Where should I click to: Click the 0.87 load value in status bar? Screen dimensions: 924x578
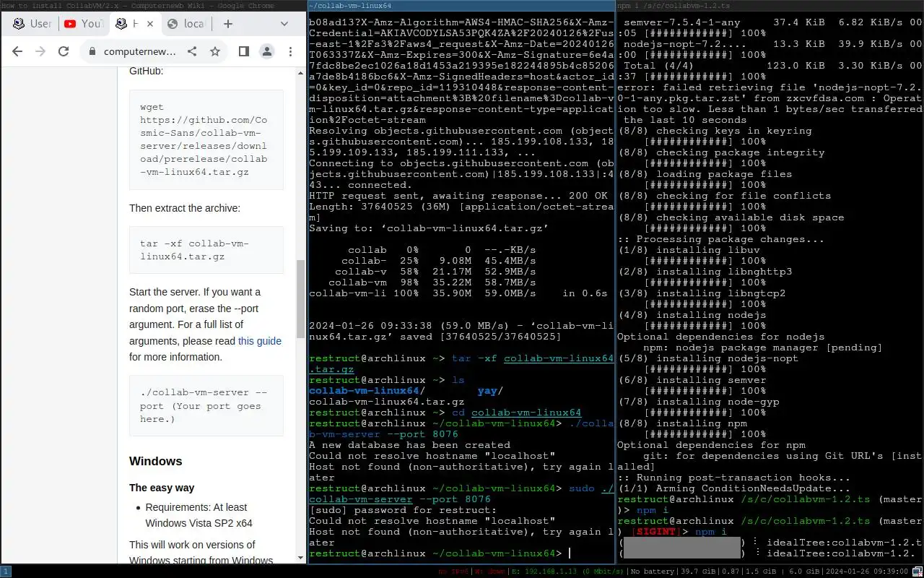click(x=731, y=571)
